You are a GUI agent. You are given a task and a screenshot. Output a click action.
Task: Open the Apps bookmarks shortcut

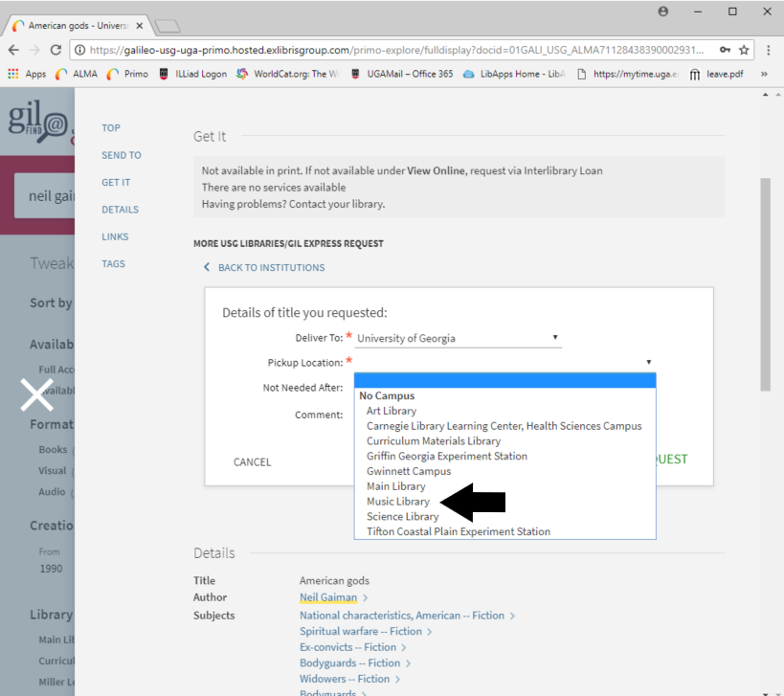(27, 74)
